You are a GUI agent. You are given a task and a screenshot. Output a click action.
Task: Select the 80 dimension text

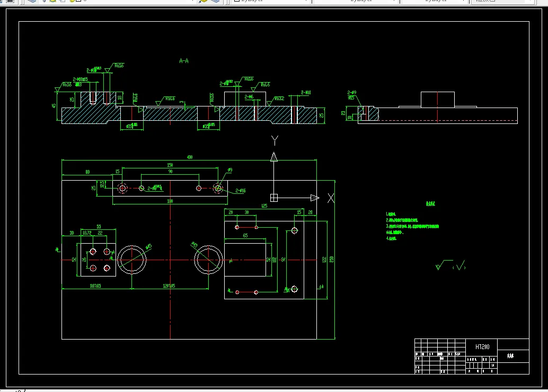click(x=87, y=172)
